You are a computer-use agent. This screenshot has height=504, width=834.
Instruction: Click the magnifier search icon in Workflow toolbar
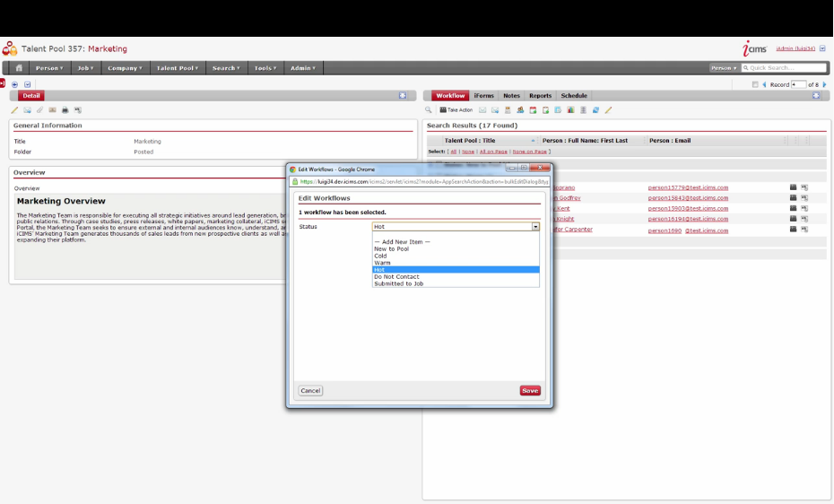tap(428, 110)
